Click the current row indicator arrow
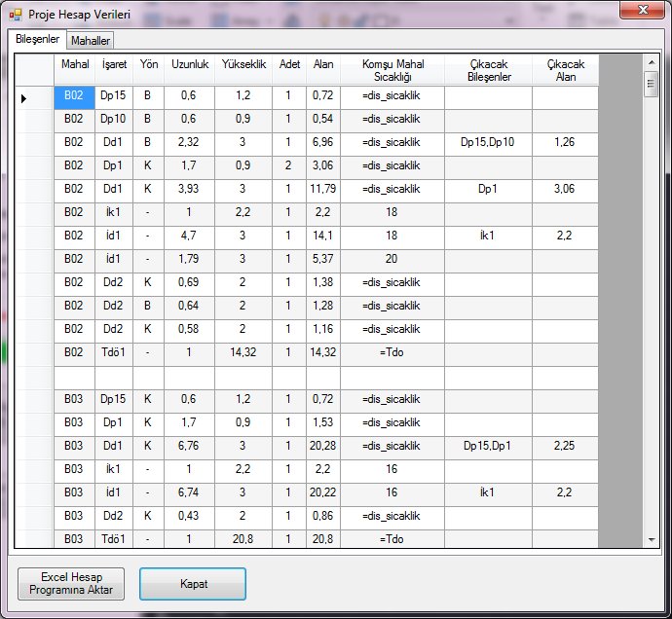Image resolution: width=672 pixels, height=619 pixels. pos(24,96)
